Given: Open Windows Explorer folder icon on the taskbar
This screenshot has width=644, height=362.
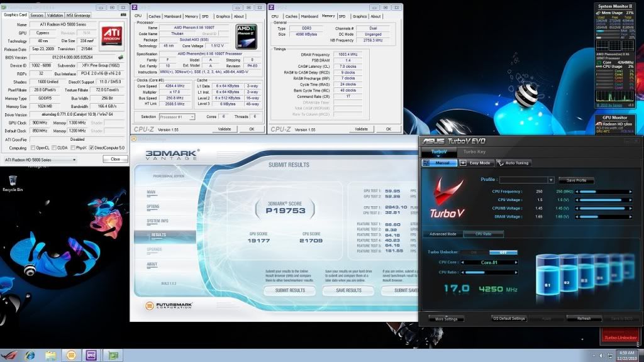Looking at the screenshot, I should point(50,356).
